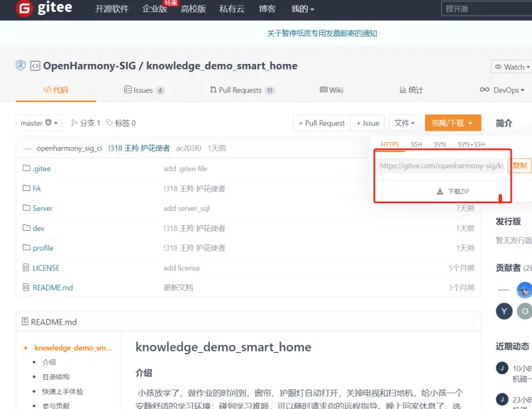Expand the 文件 dropdown
The width and height of the screenshot is (532, 409).
click(x=404, y=123)
